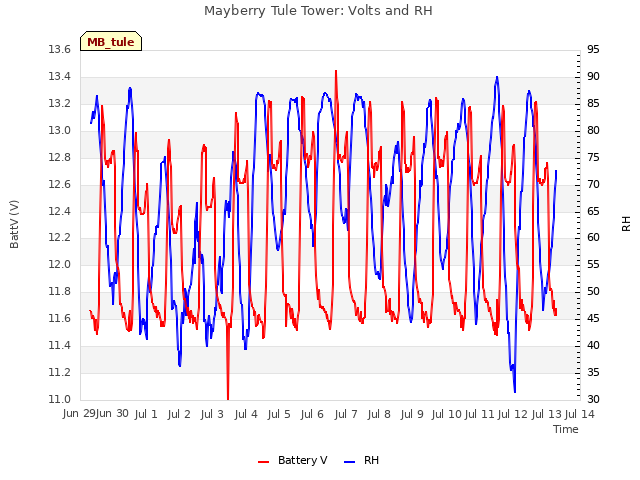Click the blue RH legend swatch
640x480 pixels.
click(350, 461)
